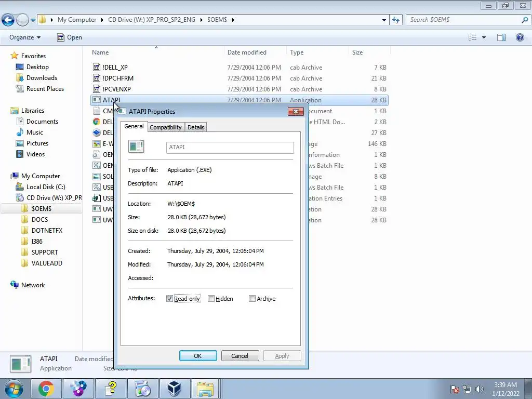
Task: Click the search magnifier icon
Action: pyautogui.click(x=525, y=20)
